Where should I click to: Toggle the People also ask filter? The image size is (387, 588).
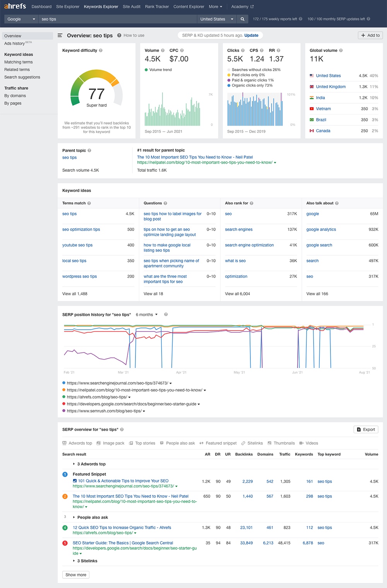(x=177, y=443)
